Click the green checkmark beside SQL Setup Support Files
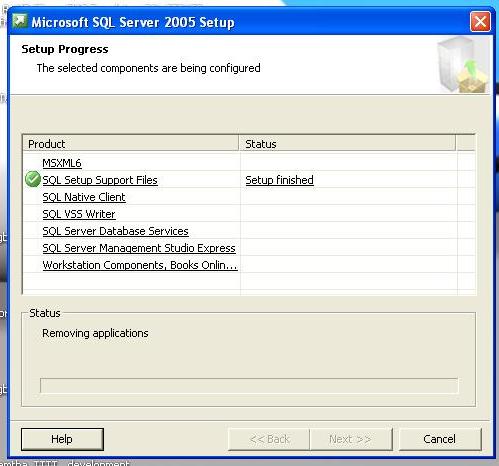Viewport: 499px width, 466px height. tap(33, 179)
